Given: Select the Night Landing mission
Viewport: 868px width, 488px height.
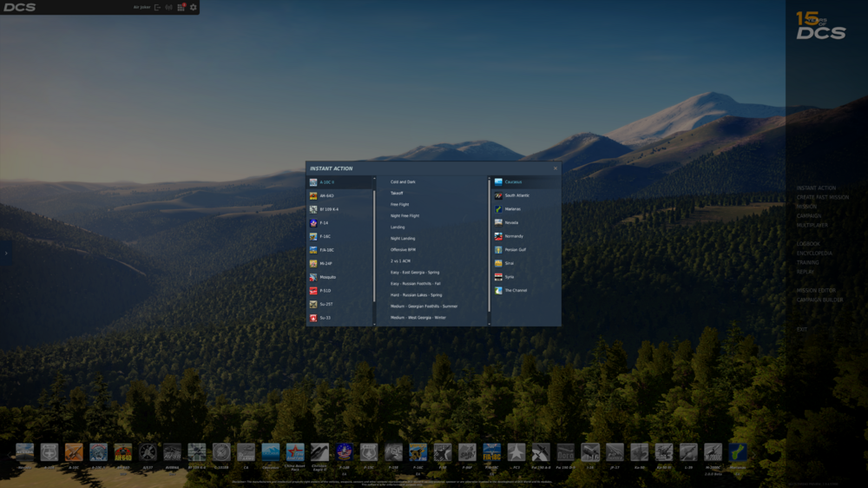Looking at the screenshot, I should click(x=403, y=238).
